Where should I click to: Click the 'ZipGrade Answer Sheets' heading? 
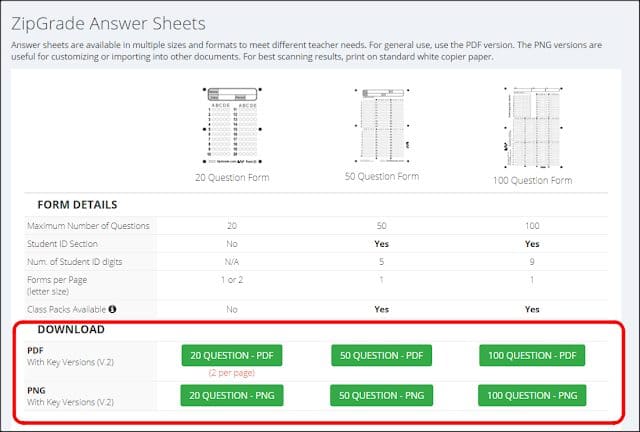[x=108, y=24]
